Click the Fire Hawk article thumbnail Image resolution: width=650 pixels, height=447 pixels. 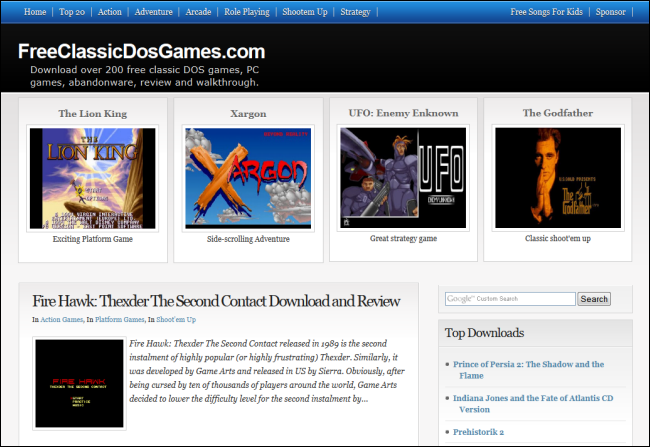(x=79, y=384)
